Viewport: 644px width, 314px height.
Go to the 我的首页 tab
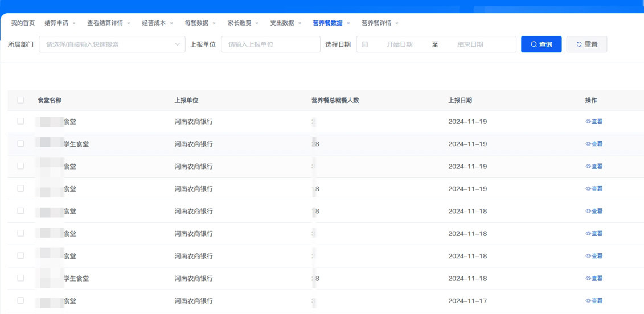click(23, 23)
